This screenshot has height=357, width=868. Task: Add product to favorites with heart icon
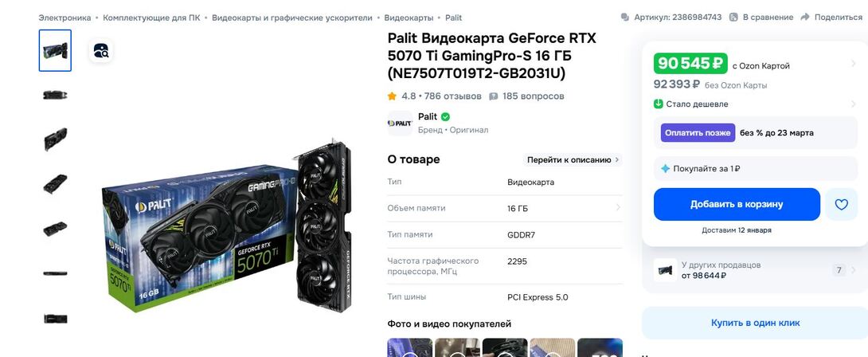pyautogui.click(x=841, y=205)
